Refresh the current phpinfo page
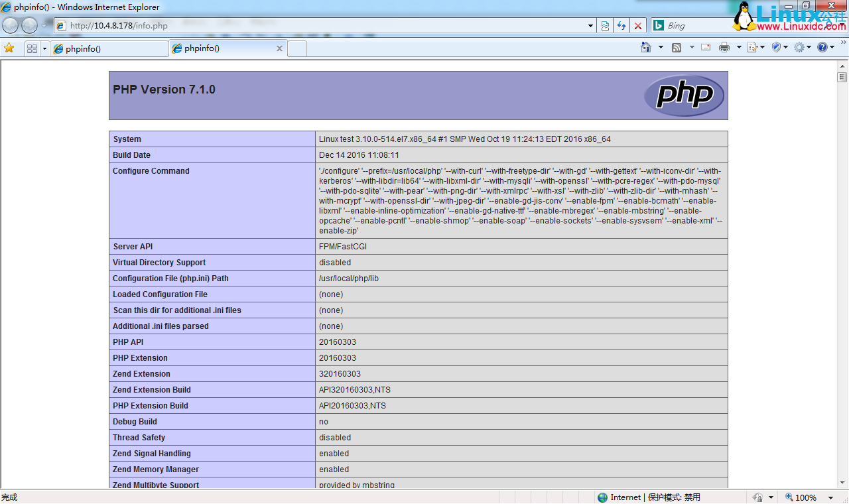 click(x=621, y=25)
